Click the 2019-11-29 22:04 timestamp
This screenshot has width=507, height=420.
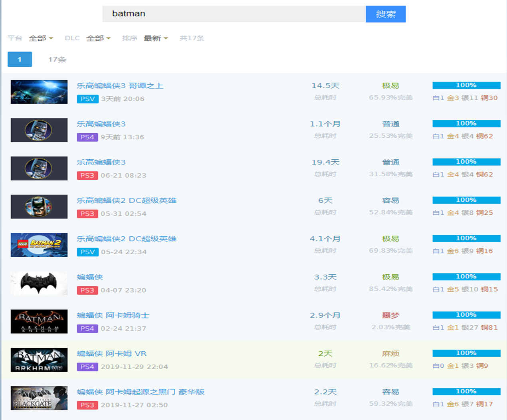coord(134,367)
